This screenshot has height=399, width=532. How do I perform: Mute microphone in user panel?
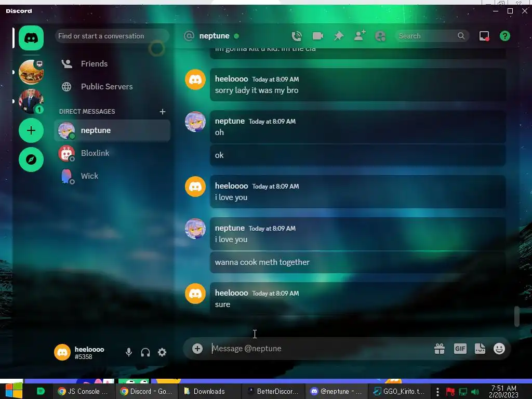tap(129, 352)
